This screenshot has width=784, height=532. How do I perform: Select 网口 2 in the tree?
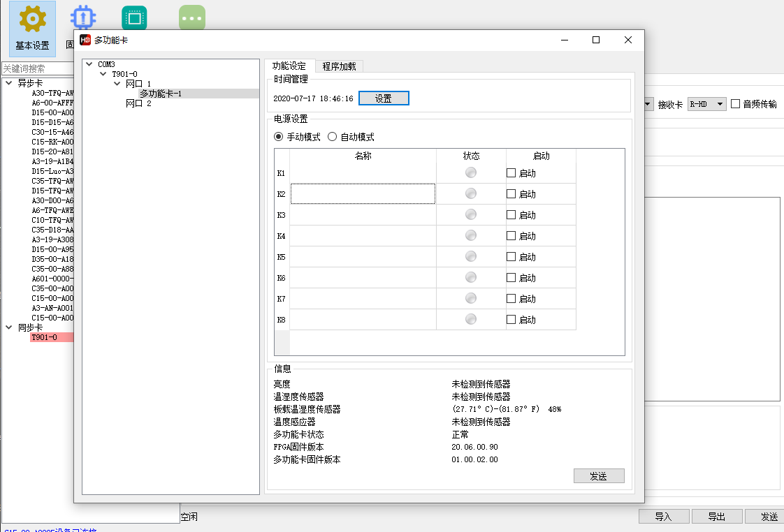(x=138, y=103)
